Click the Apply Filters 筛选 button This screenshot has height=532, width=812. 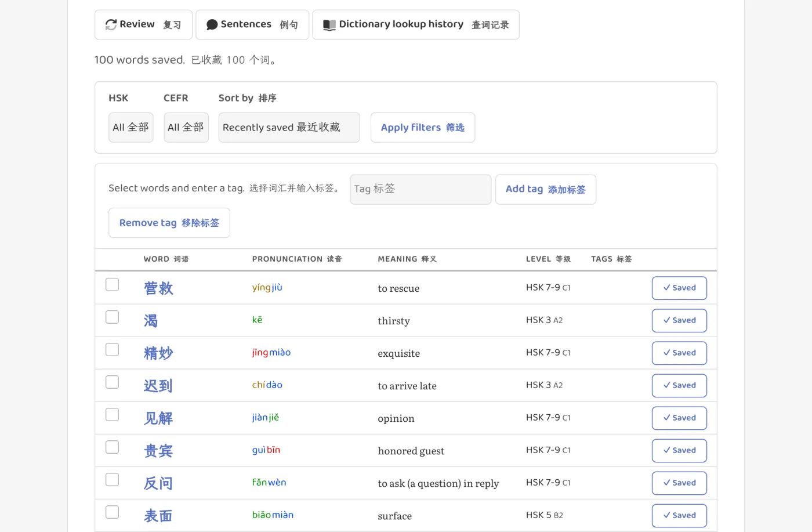coord(423,127)
